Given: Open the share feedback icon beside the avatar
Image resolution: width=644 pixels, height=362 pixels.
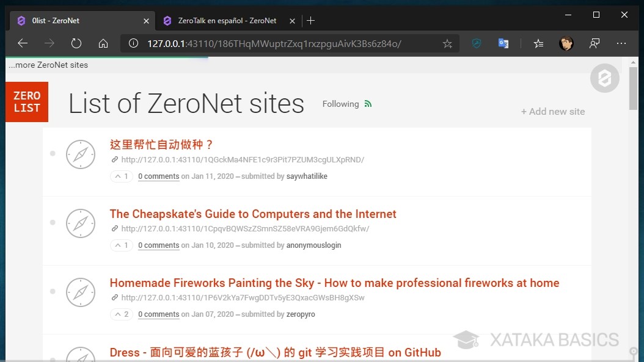Looking at the screenshot, I should (x=594, y=43).
